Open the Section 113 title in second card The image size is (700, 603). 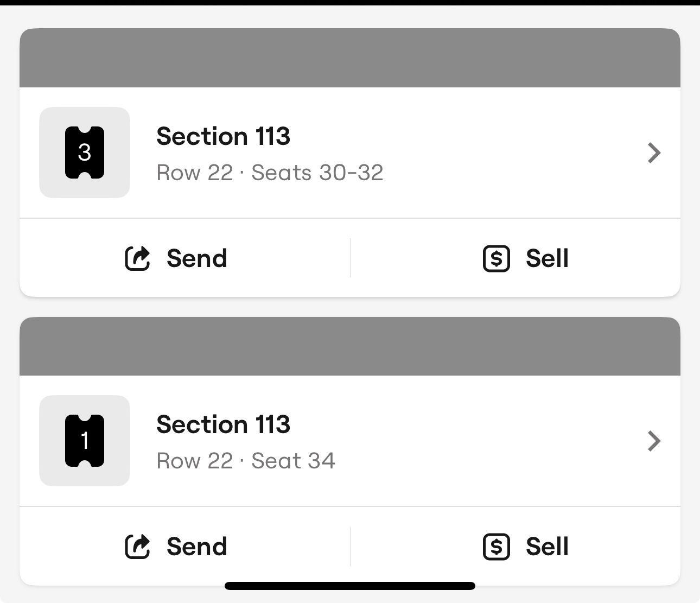[x=223, y=424]
